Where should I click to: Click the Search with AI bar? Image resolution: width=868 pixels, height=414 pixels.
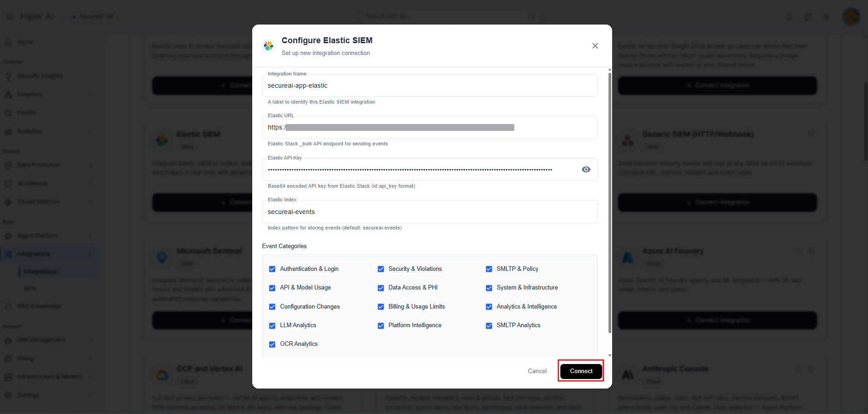pos(450,16)
